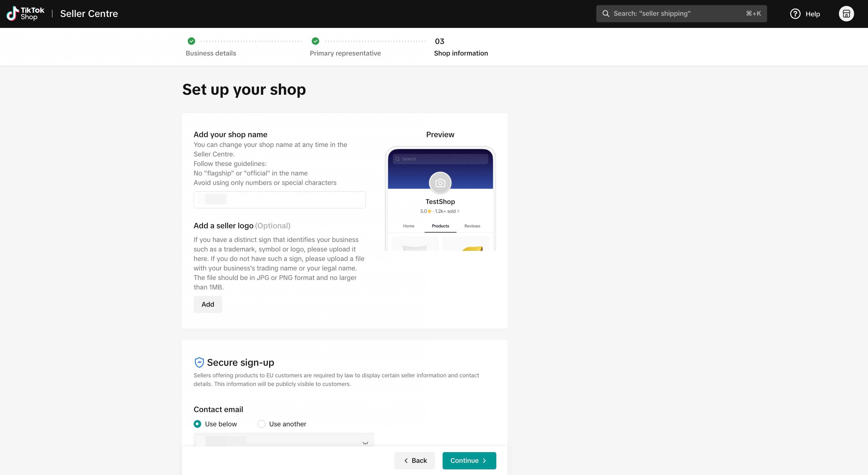Viewport: 868px width, 475px height.
Task: Switch to Home tab in preview
Action: [408, 226]
